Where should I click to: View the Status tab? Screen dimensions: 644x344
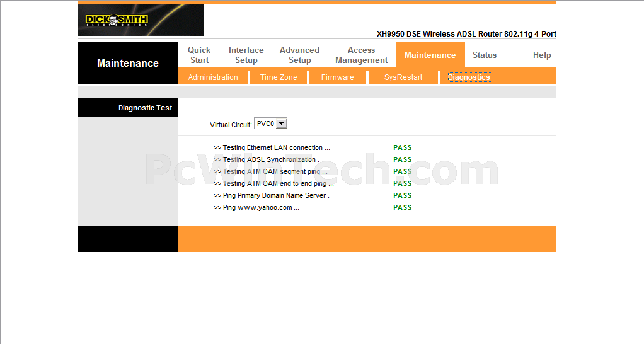(485, 55)
